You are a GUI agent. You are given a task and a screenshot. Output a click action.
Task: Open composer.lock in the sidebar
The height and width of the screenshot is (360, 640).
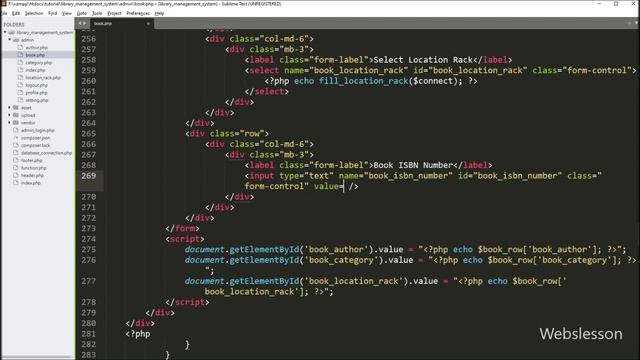click(x=36, y=145)
